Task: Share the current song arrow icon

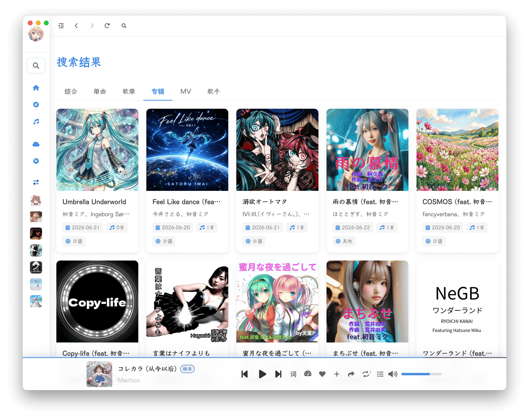Action: click(x=351, y=374)
